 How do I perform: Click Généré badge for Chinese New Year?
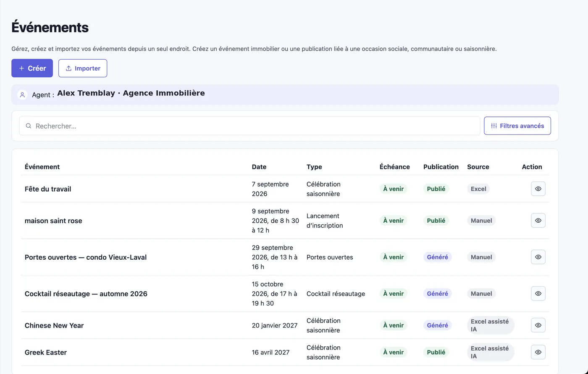pyautogui.click(x=437, y=325)
